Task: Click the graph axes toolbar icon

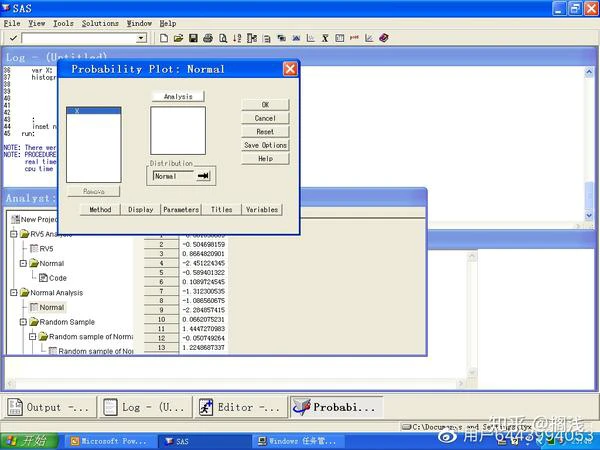Action: click(311, 38)
